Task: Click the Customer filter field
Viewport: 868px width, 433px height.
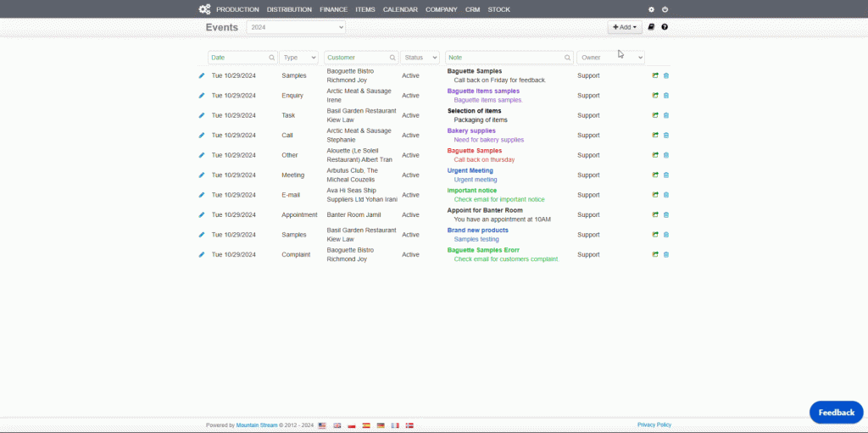Action: point(361,58)
